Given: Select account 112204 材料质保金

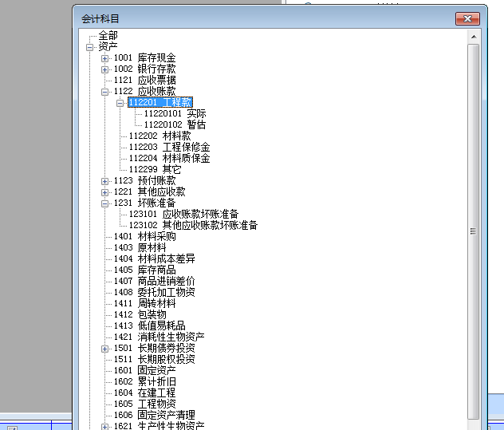Looking at the screenshot, I should [169, 158].
